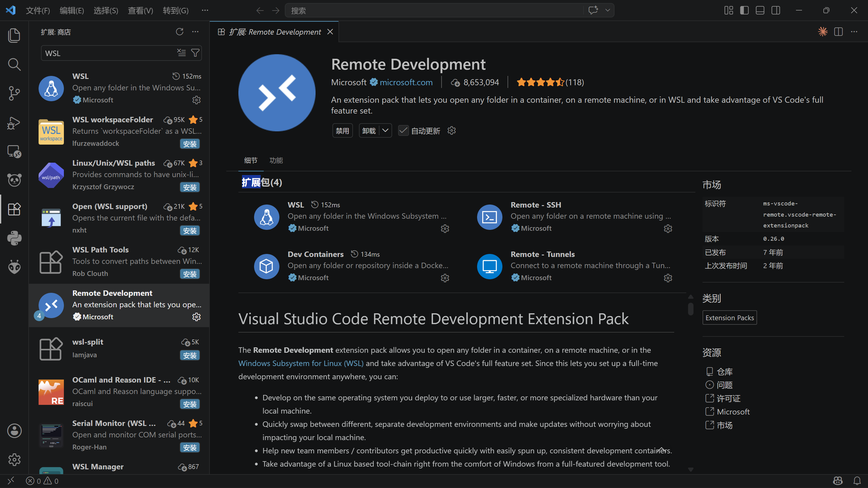868x488 pixels.
Task: Open manage gear for Remote Development in sidebar
Action: 197,317
